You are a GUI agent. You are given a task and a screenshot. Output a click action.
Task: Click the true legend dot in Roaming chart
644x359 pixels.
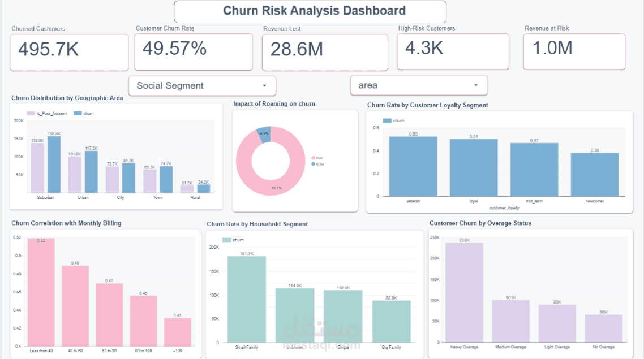coord(314,158)
